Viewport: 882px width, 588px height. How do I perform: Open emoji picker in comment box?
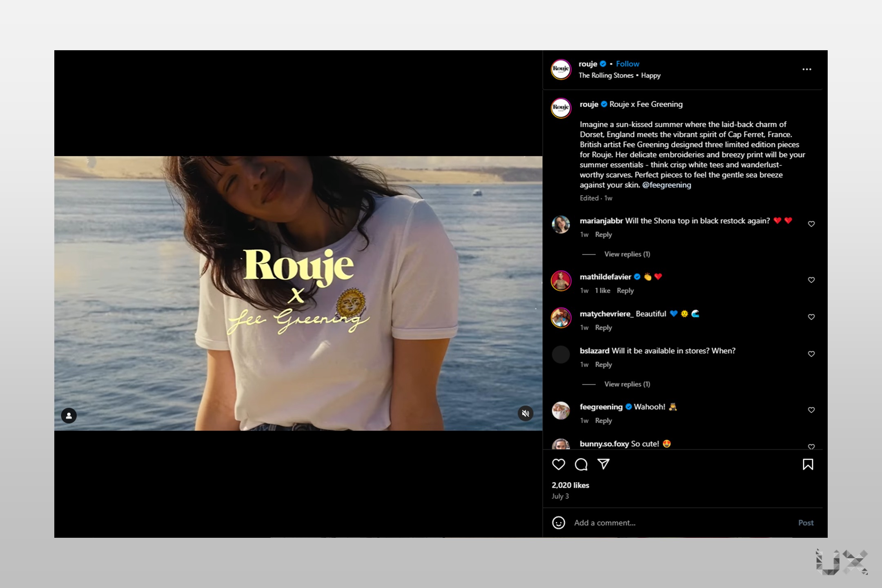coord(559,523)
